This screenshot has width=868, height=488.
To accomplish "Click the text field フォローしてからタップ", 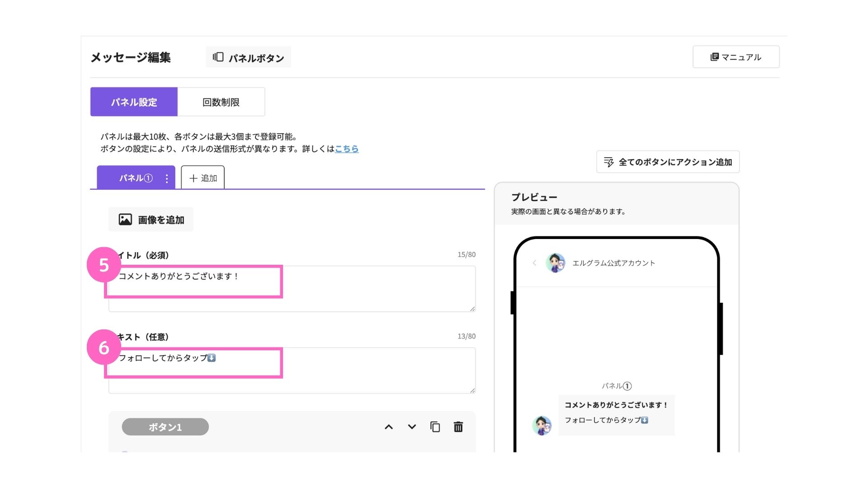I will pos(292,371).
